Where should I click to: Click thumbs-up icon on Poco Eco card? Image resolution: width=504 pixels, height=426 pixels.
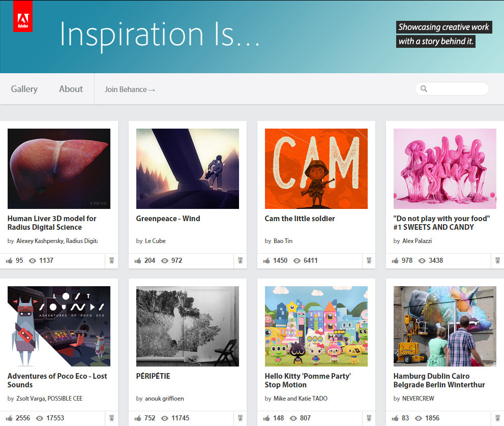tap(9, 418)
